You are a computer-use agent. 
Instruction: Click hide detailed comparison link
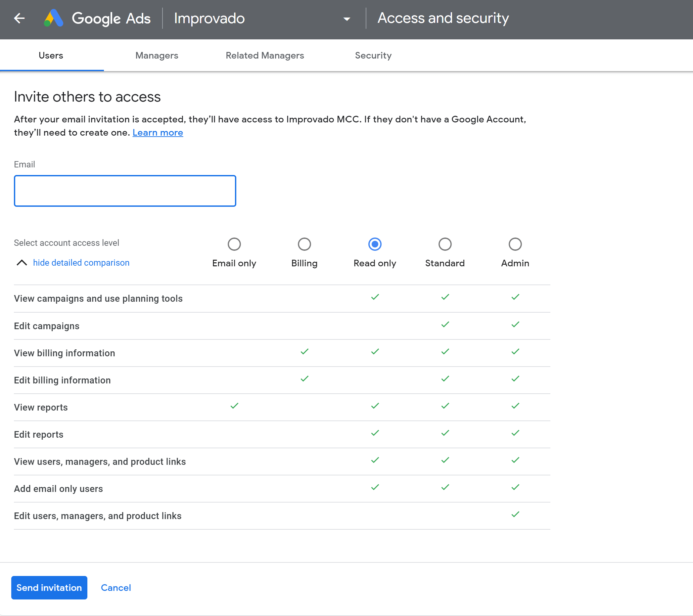point(81,263)
